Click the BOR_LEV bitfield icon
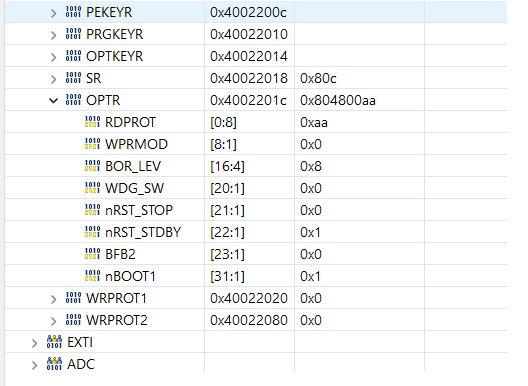The height and width of the screenshot is (386, 528). point(92,166)
